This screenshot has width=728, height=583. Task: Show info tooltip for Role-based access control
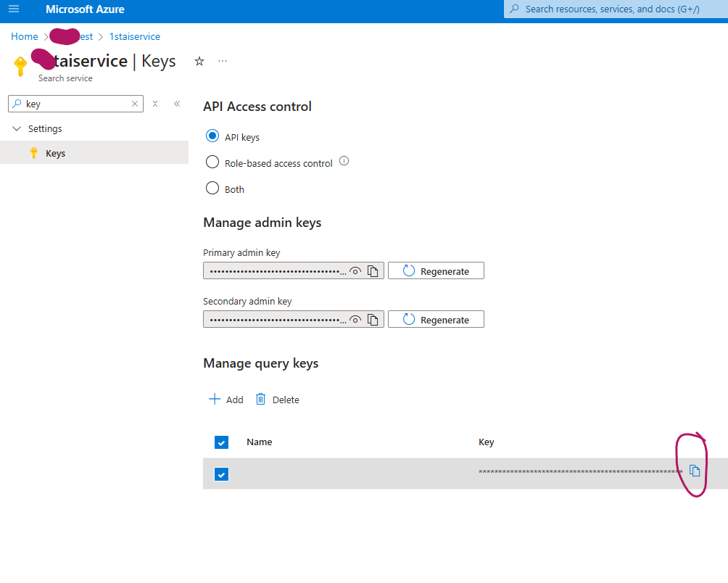(344, 161)
